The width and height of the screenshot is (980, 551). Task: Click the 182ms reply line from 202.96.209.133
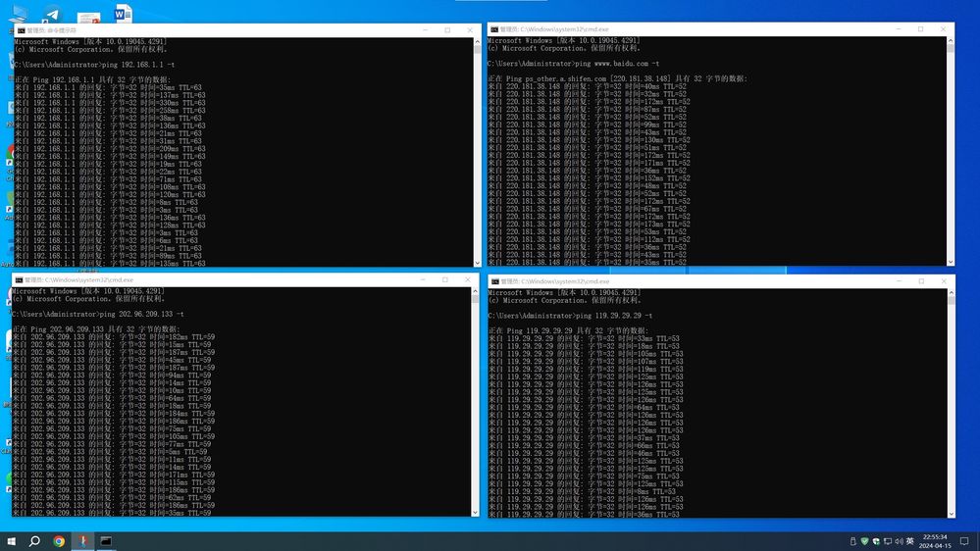(x=114, y=336)
